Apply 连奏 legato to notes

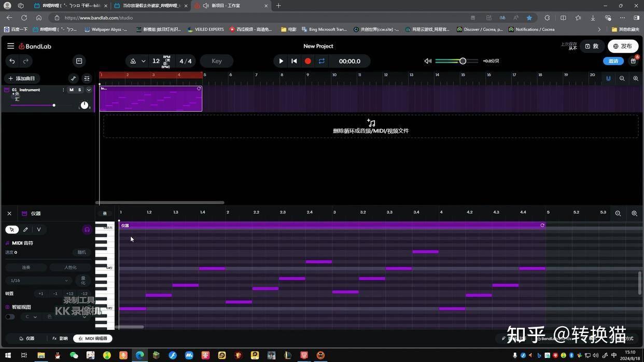26,267
